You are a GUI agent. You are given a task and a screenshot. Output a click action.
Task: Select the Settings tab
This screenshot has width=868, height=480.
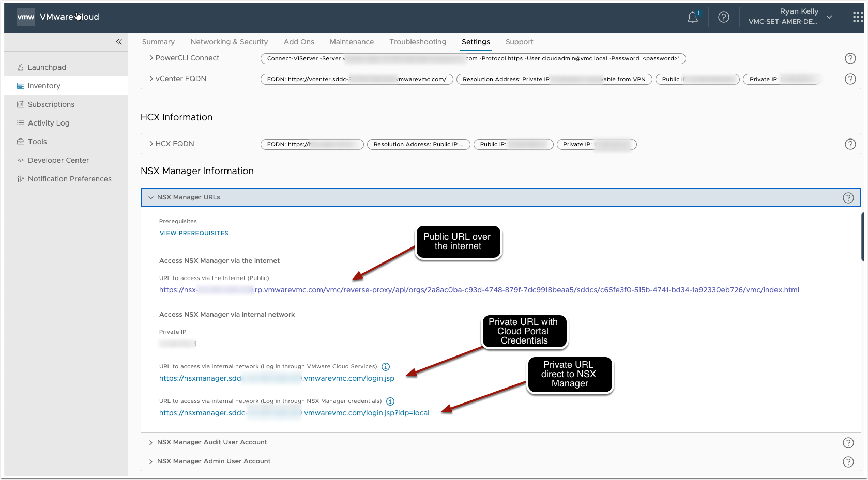coord(476,42)
